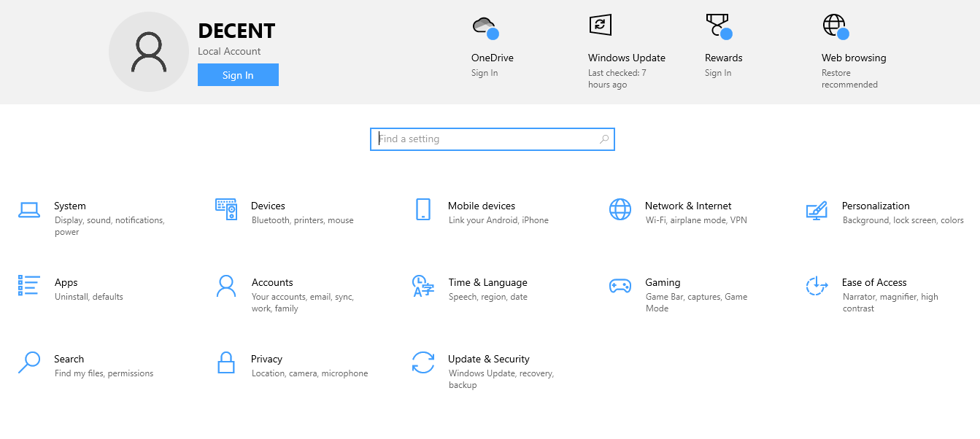Select the Apps category title
The height and width of the screenshot is (439, 980).
tap(66, 282)
